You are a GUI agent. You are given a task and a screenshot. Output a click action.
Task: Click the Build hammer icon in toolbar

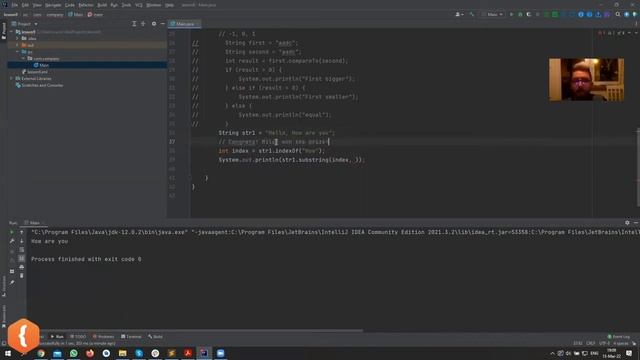(x=472, y=14)
